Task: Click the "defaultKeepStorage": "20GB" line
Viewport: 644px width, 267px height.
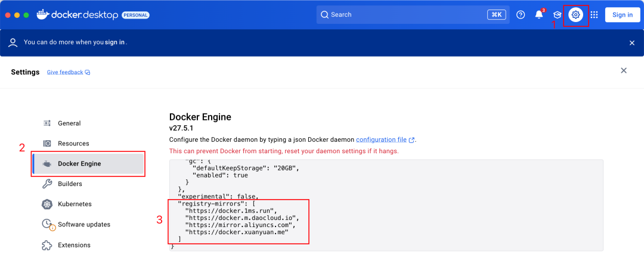Action: [245, 168]
